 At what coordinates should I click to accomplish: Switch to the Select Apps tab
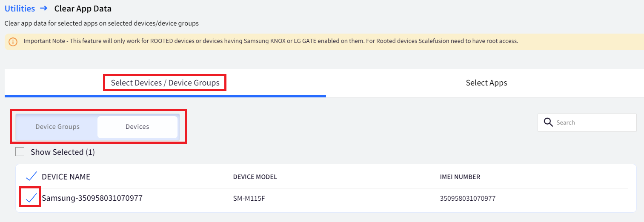487,83
